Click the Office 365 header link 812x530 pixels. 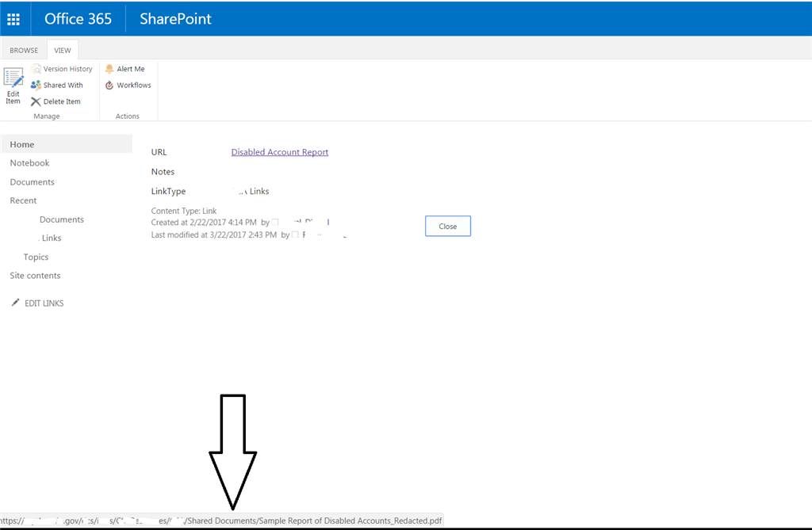click(x=79, y=19)
